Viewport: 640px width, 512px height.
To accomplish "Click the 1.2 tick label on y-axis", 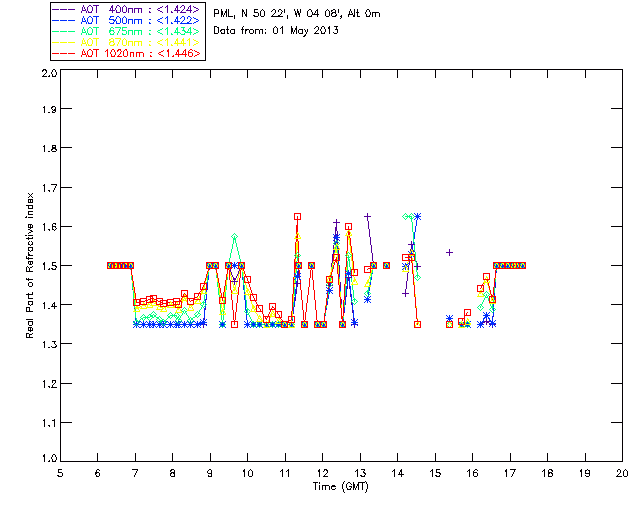I will pyautogui.click(x=49, y=384).
